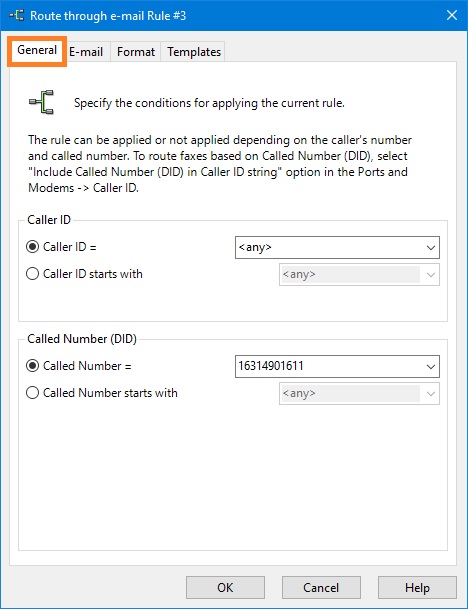The height and width of the screenshot is (609, 468).
Task: Select 'Called Number =' radio button
Action: 32,366
